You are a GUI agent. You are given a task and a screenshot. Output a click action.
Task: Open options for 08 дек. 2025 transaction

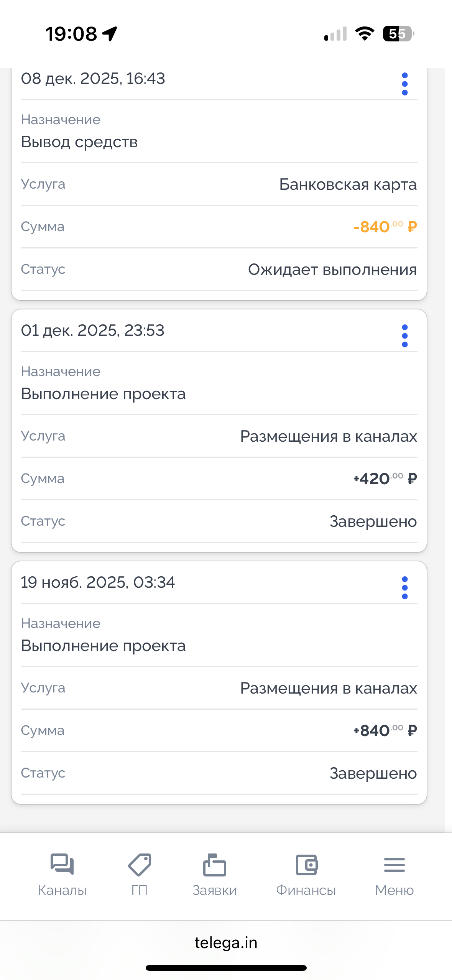click(404, 84)
